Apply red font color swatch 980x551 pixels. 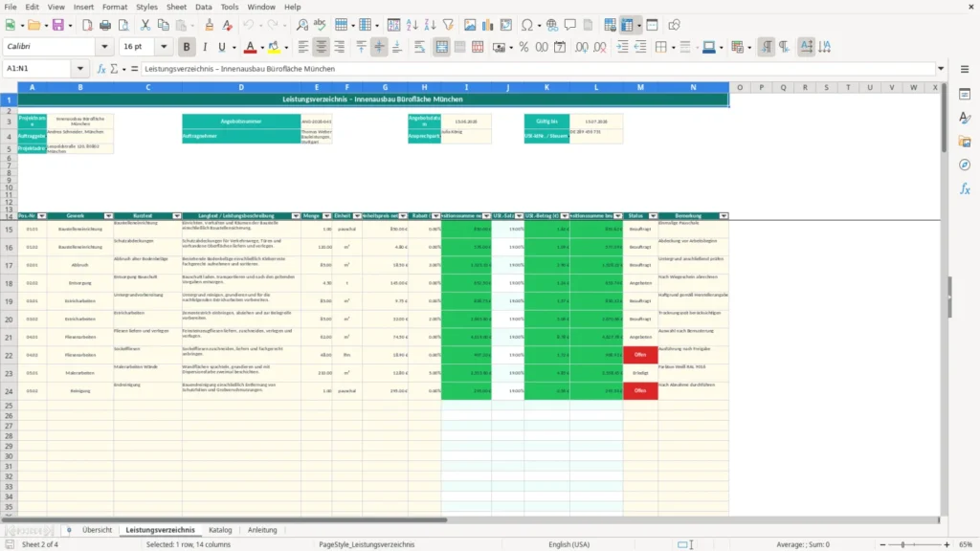pyautogui.click(x=250, y=47)
